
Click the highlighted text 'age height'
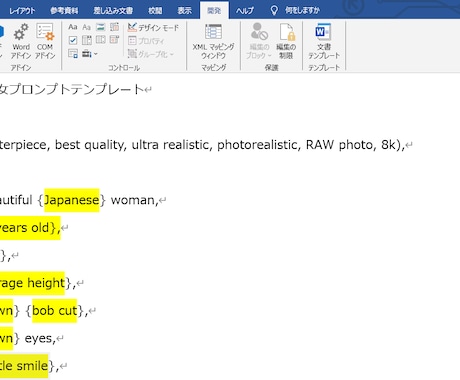tap(32, 283)
